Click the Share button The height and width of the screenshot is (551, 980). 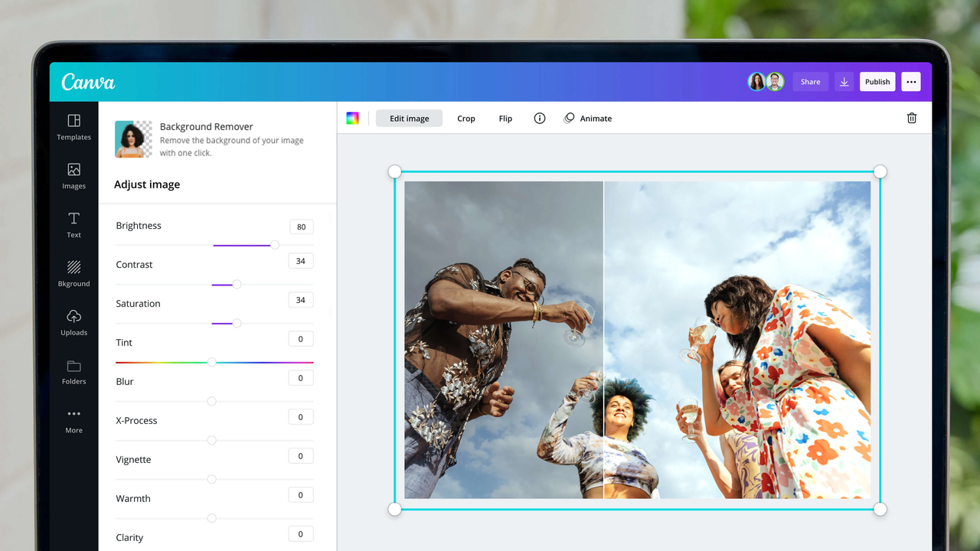(810, 81)
